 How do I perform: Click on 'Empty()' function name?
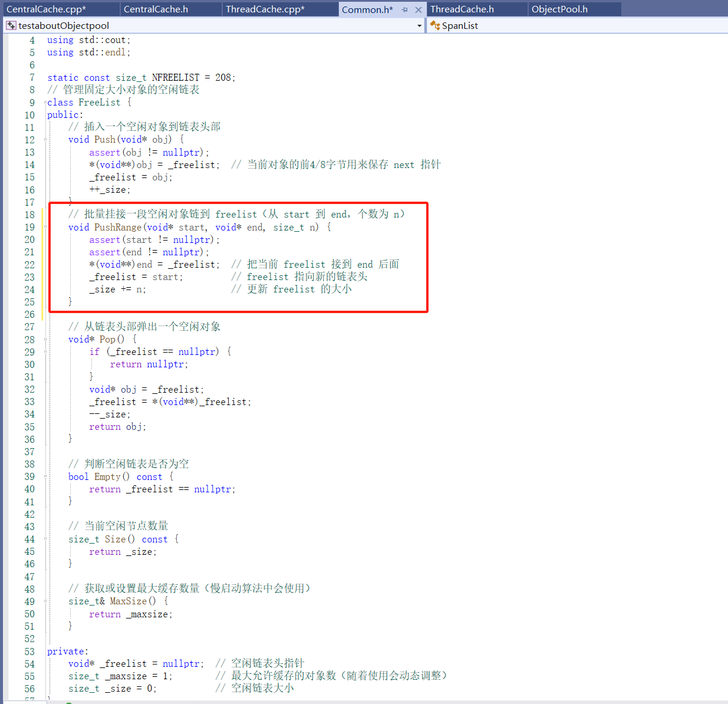111,477
